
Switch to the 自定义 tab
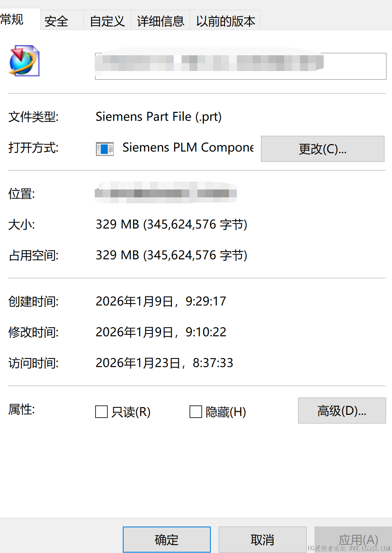(x=107, y=21)
